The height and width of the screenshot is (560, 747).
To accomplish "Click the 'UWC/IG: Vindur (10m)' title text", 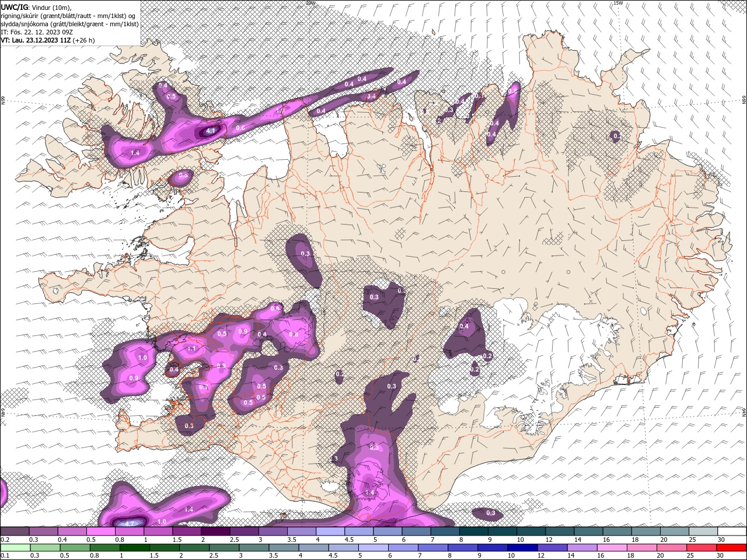I will click(x=36, y=7).
